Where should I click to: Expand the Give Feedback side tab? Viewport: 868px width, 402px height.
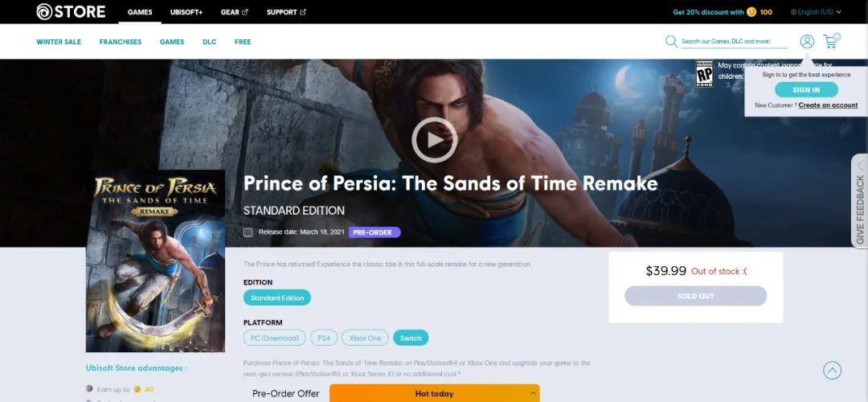[860, 201]
